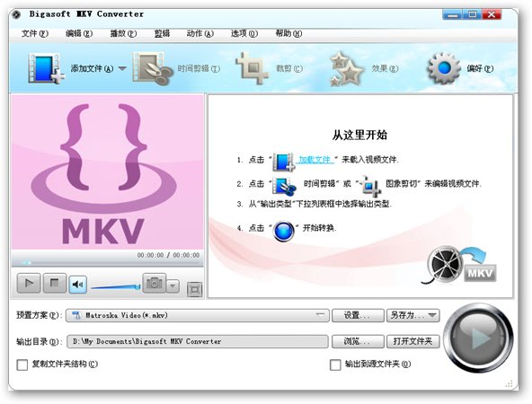Expand the snapshot dropdown arrow
The image size is (532, 404).
173,286
